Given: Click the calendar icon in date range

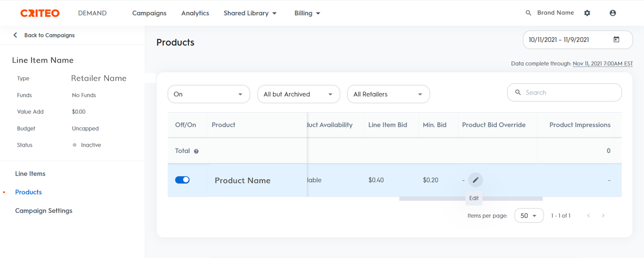Looking at the screenshot, I should 616,40.
